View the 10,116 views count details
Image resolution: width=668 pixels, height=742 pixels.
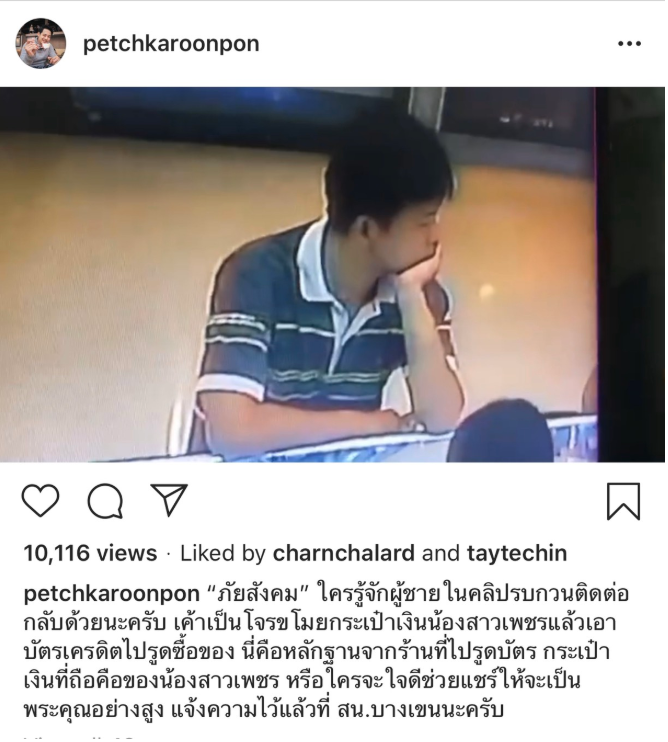click(x=90, y=553)
